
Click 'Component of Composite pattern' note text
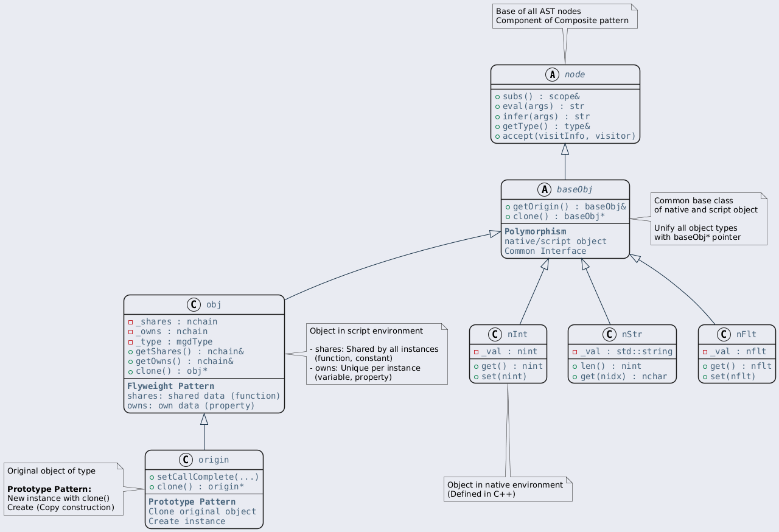562,21
